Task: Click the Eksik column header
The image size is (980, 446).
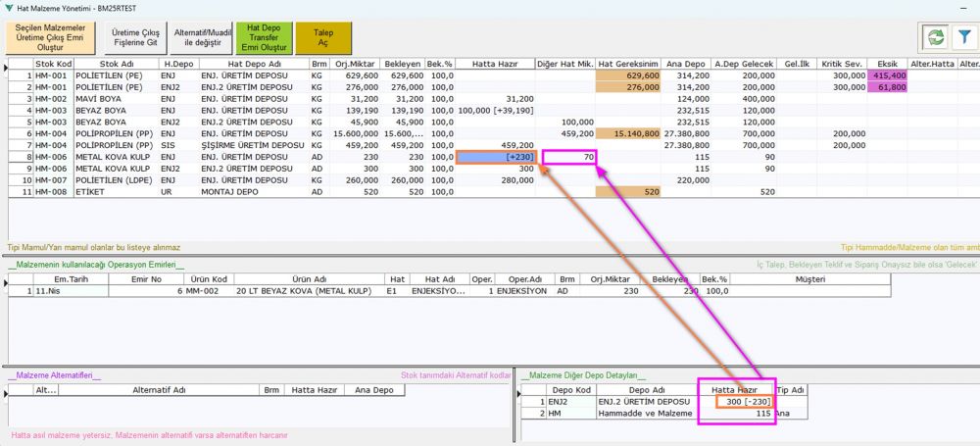Action: (x=887, y=64)
